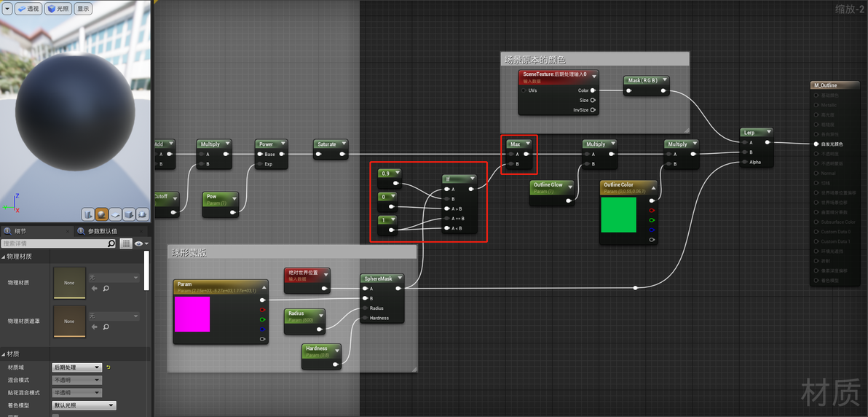Select the cube preview mesh icon

(129, 214)
